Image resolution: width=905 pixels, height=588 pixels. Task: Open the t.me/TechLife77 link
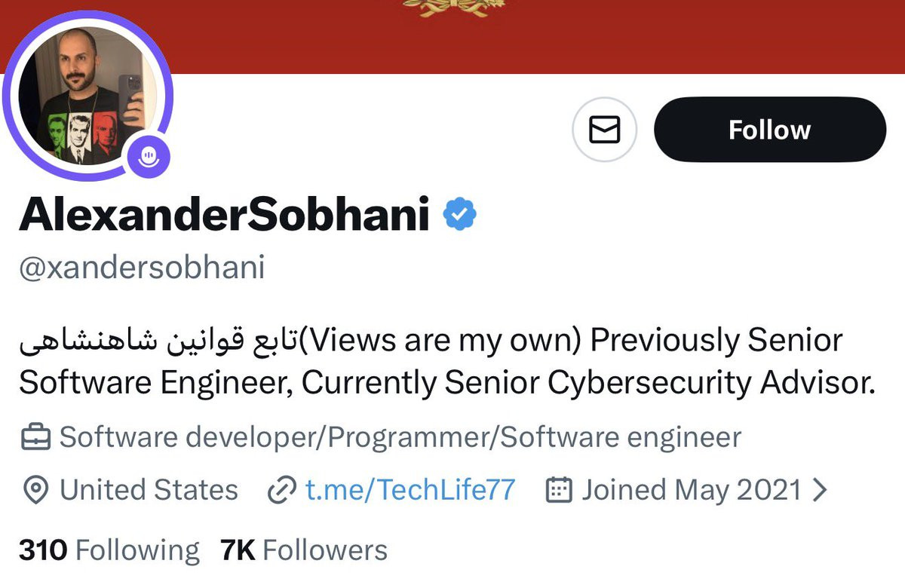410,491
